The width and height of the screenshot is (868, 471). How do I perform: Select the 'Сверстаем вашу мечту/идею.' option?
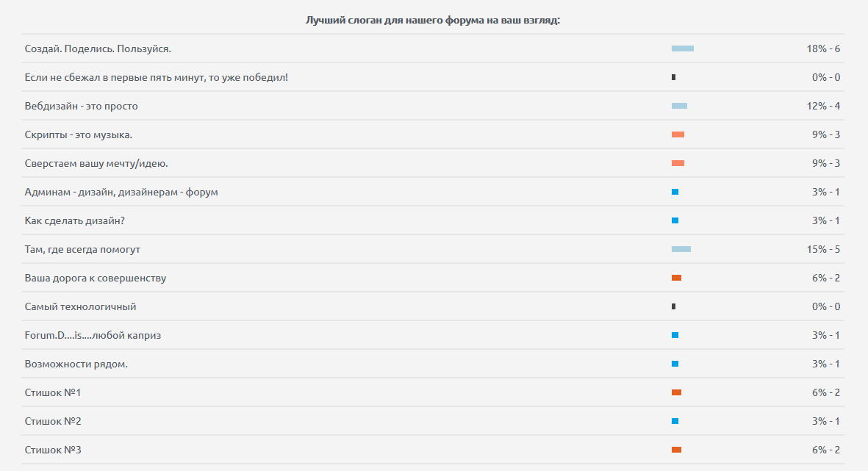pyautogui.click(x=101, y=163)
